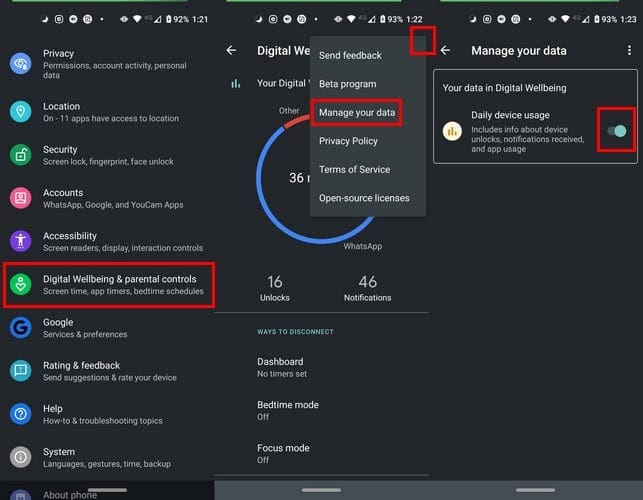This screenshot has height=500, width=643.
Task: Tap Your data in Digital Wellbeing heading
Action: click(504, 88)
